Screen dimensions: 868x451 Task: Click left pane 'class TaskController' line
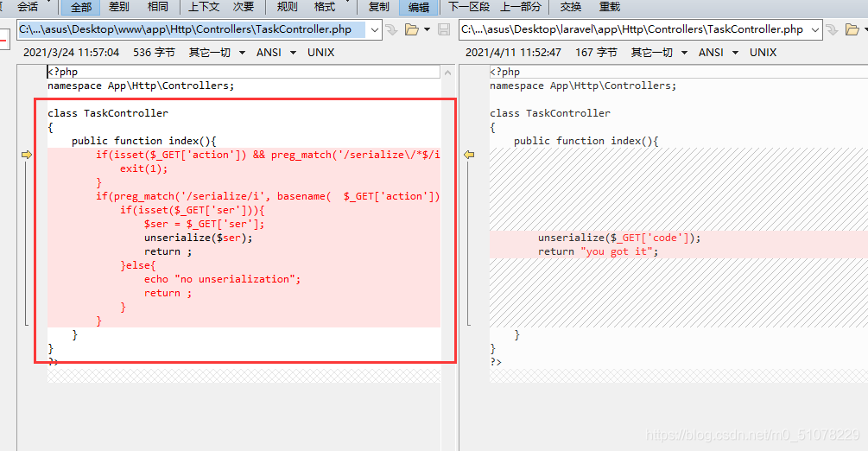[108, 113]
